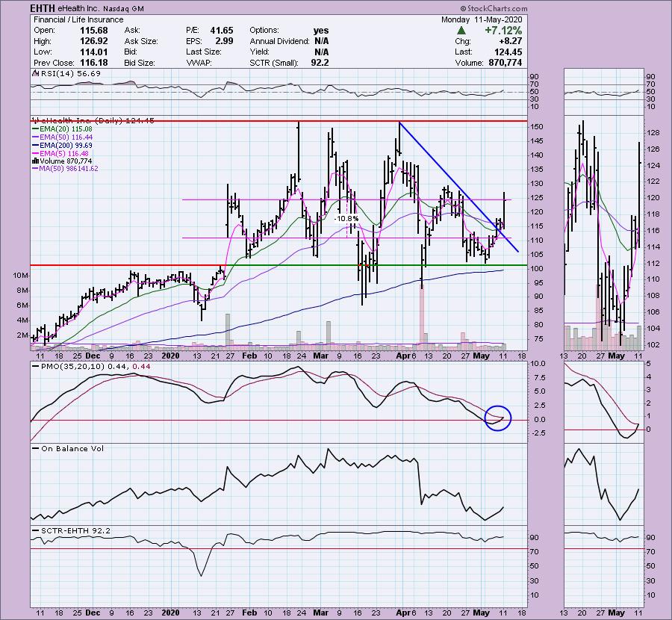Viewport: 672px width, 620px height.
Task: Click the Options yes value
Action: [321, 31]
